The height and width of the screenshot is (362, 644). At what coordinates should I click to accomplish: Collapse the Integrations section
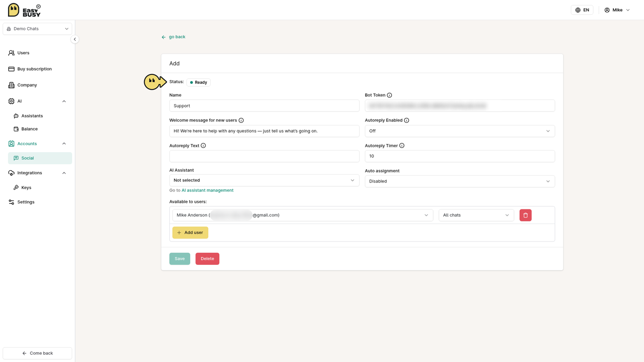pos(64,173)
